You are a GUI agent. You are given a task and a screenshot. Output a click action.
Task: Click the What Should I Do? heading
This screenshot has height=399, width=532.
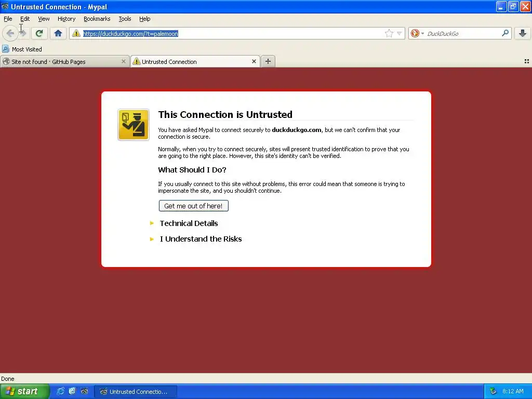point(192,170)
